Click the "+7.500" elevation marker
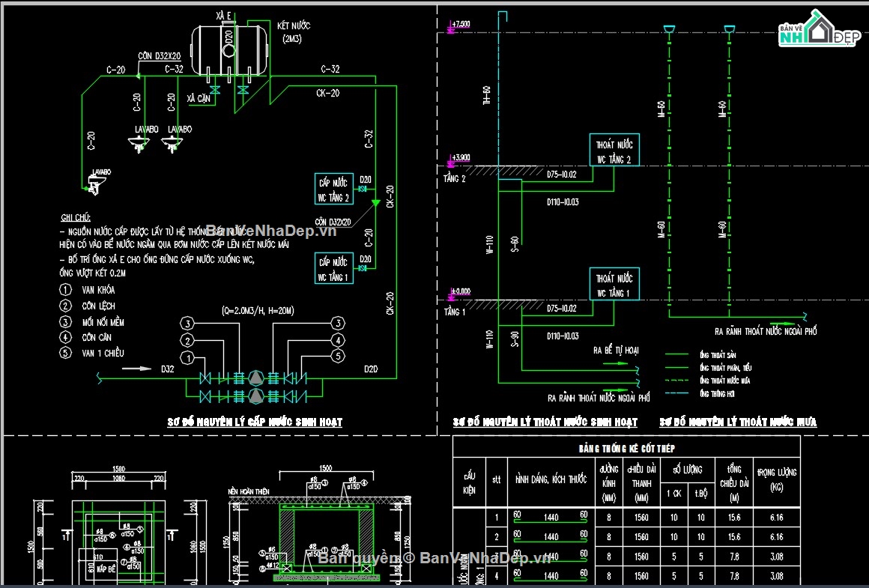 (x=459, y=25)
